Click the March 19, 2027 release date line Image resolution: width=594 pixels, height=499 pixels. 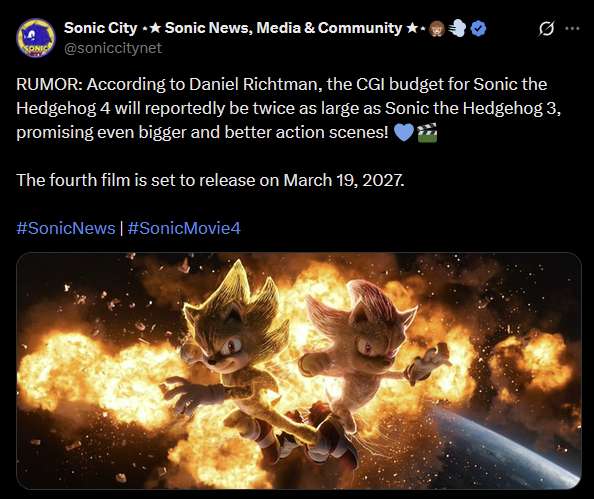[210, 180]
